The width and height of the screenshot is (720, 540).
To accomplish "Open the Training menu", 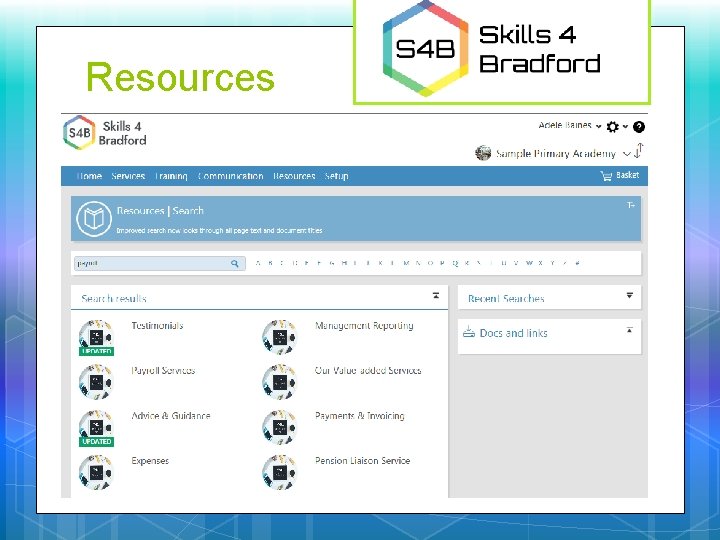I will pyautogui.click(x=171, y=176).
